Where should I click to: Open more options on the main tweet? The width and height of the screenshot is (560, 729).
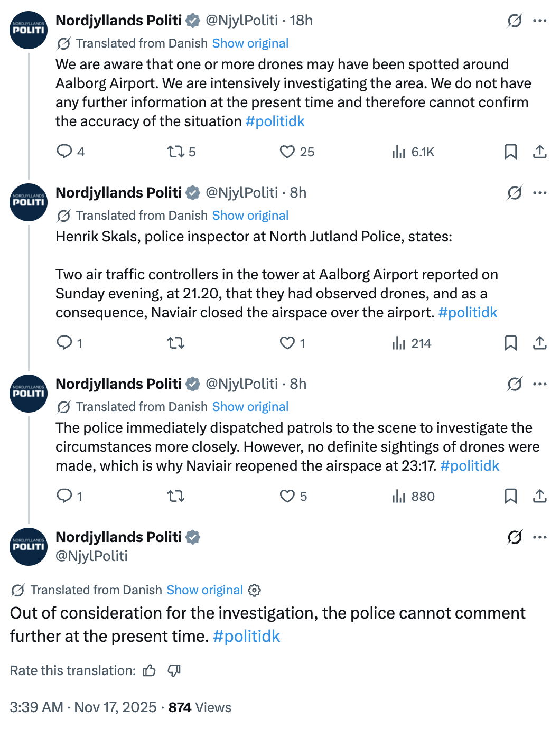[539, 537]
